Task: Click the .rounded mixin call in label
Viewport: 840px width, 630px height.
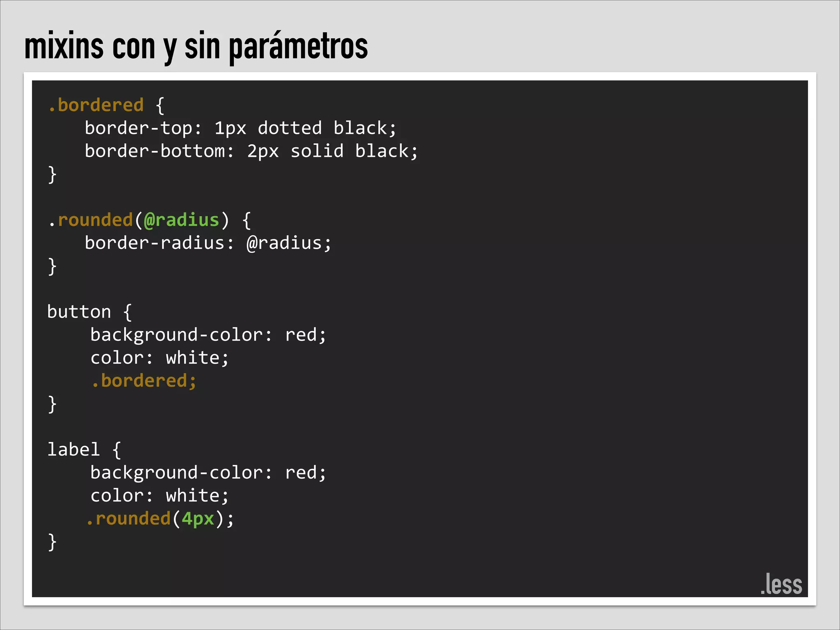Action: click(x=129, y=519)
